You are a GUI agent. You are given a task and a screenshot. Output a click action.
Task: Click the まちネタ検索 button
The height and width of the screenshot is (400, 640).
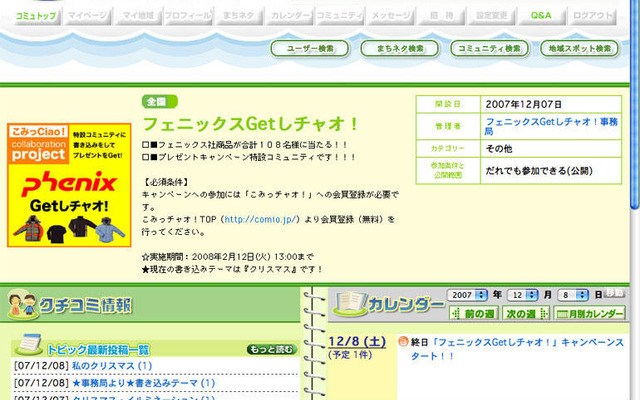click(x=400, y=49)
